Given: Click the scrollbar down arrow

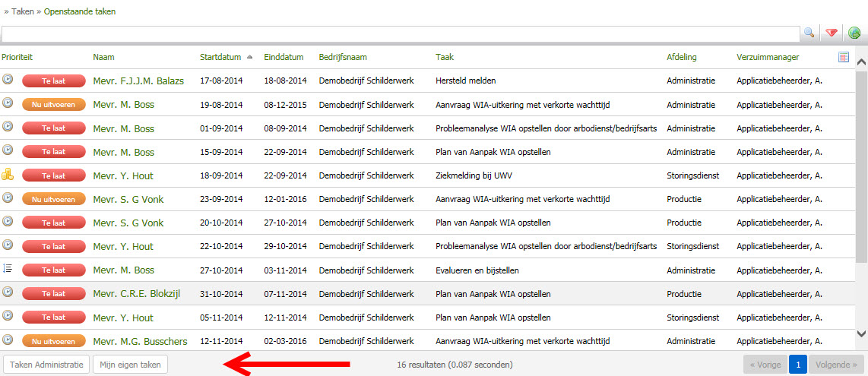Looking at the screenshot, I should [861, 333].
